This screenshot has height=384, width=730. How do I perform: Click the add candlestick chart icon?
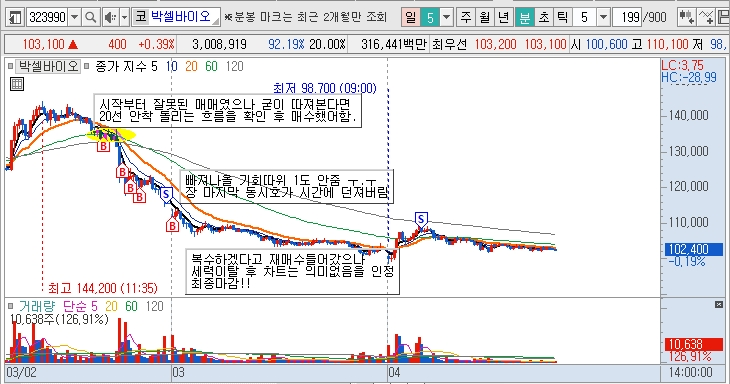click(686, 18)
